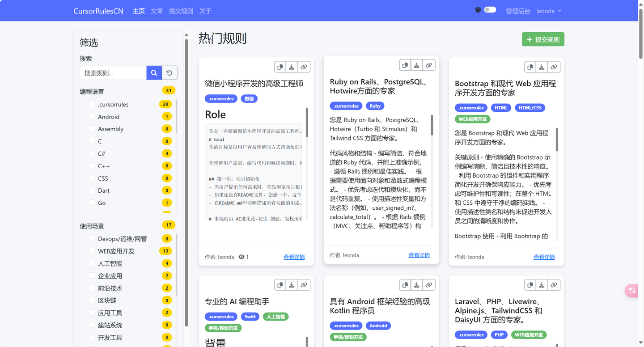Open 查看详情 on Bootstrap card
This screenshot has width=644, height=347.
tap(544, 257)
